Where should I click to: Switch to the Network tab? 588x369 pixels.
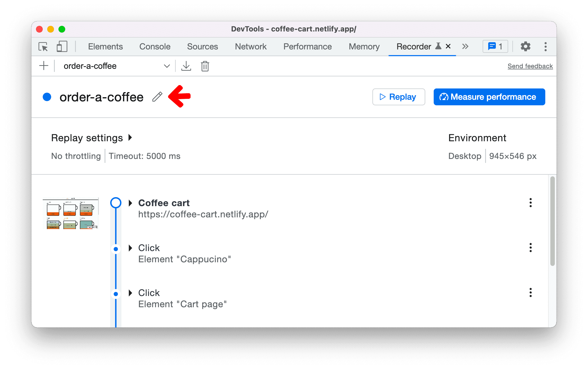click(x=252, y=46)
